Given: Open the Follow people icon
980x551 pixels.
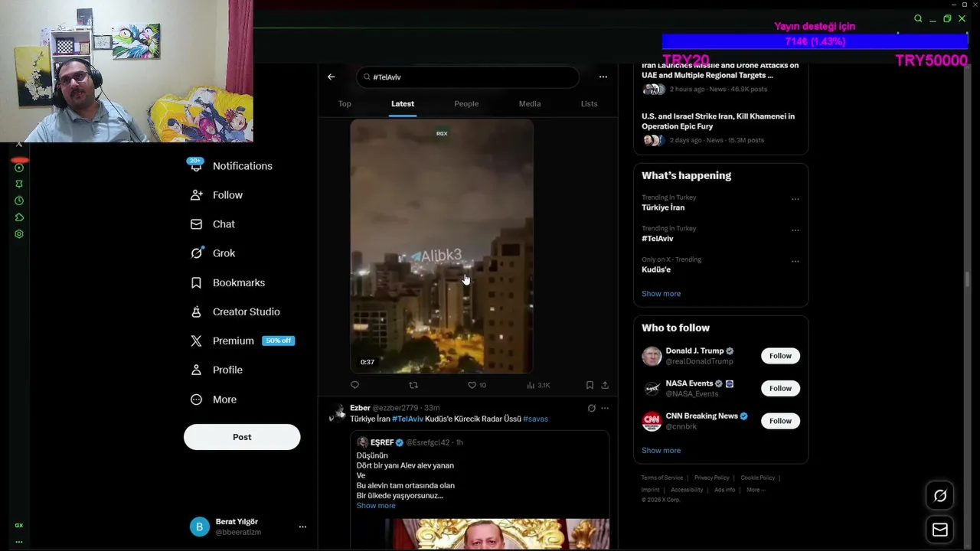Looking at the screenshot, I should [x=196, y=195].
